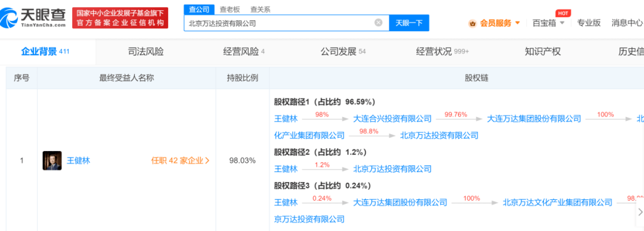Open the 北京万达文化产业集团有限公司 link

(558, 202)
